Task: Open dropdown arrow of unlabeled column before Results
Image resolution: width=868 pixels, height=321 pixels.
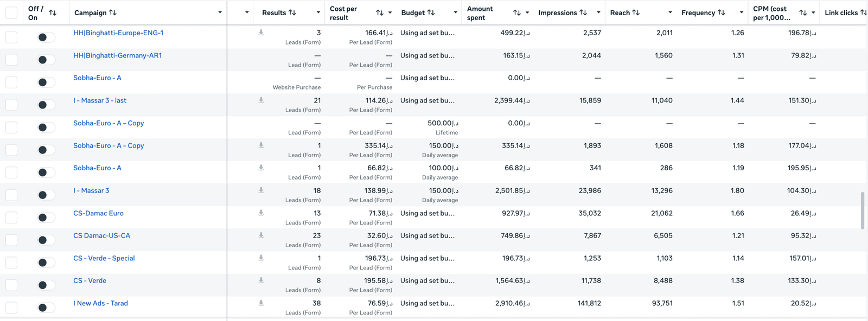Action: tap(247, 12)
